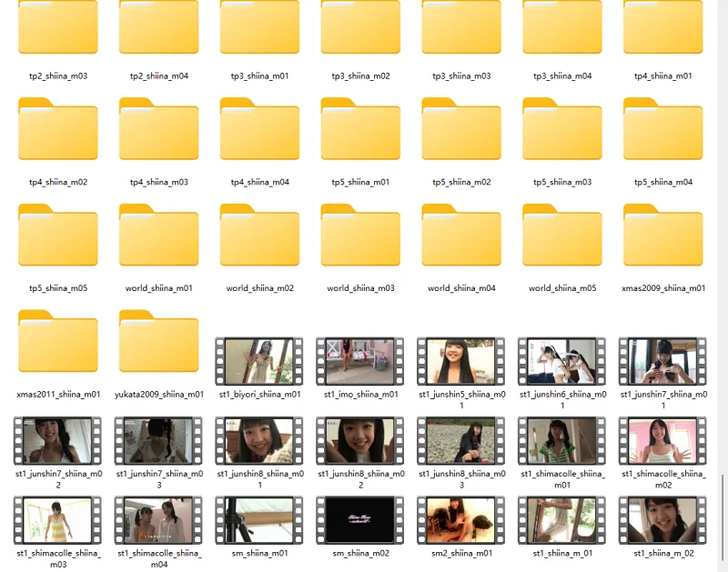Highlight the sm2_shiina_m01 video thumbnail

[x=461, y=520]
